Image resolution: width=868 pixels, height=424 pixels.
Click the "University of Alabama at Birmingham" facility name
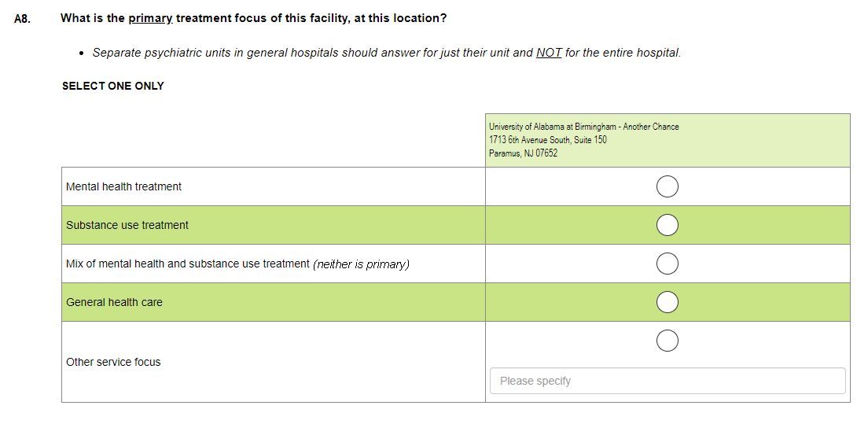tap(583, 127)
